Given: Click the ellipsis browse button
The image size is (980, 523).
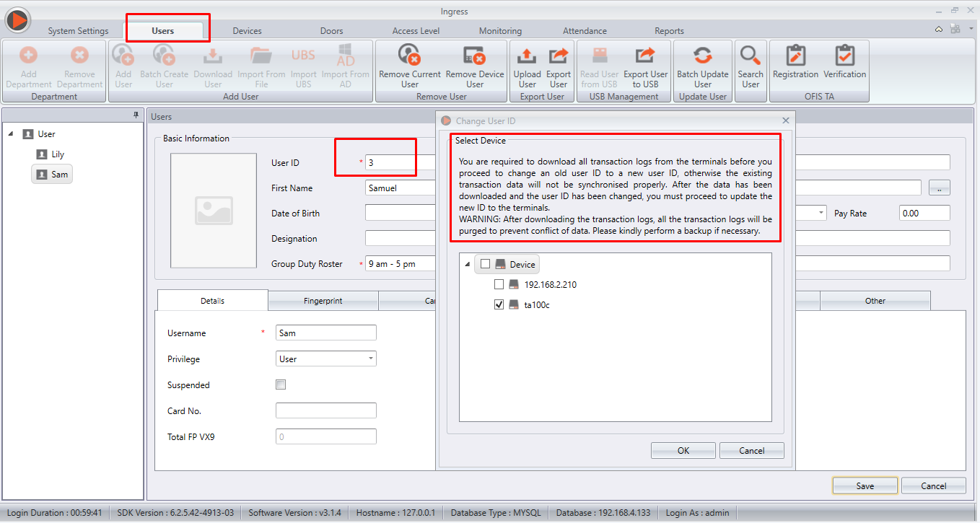Looking at the screenshot, I should coord(939,188).
